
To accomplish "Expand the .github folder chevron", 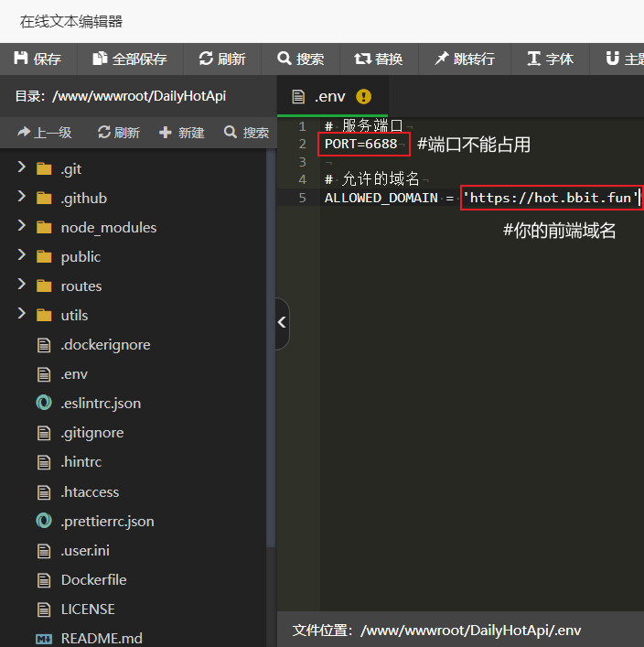I will (x=21, y=197).
